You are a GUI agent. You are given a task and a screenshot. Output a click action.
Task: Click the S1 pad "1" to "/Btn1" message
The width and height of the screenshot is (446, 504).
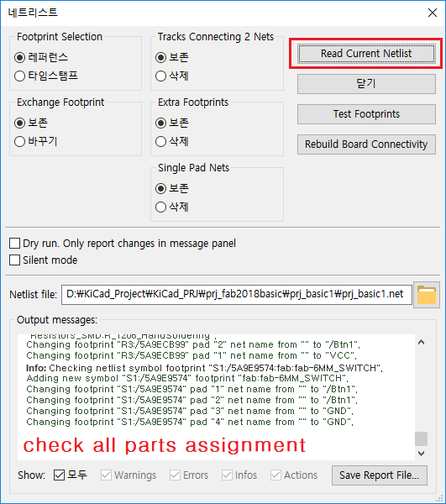coord(192,389)
